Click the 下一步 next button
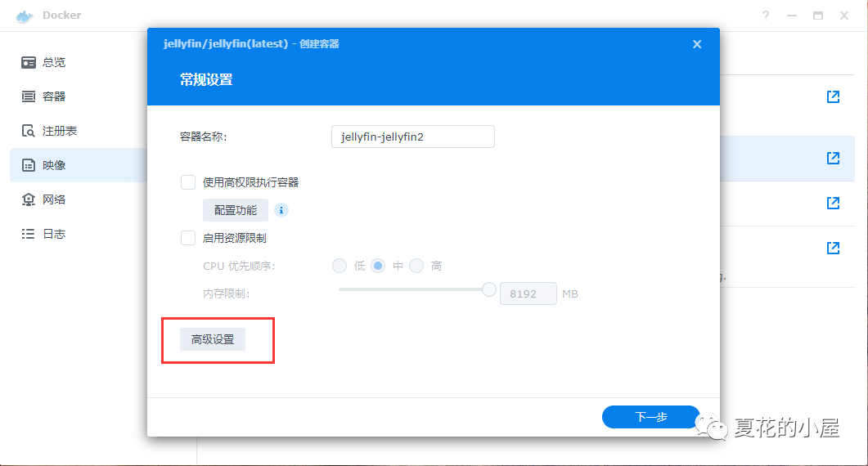This screenshot has height=466, width=868. point(650,417)
